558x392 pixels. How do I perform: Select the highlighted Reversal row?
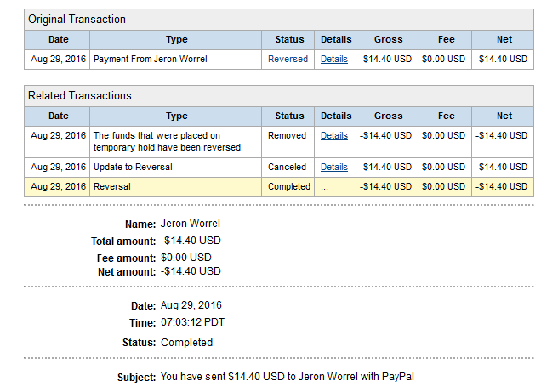(x=279, y=187)
